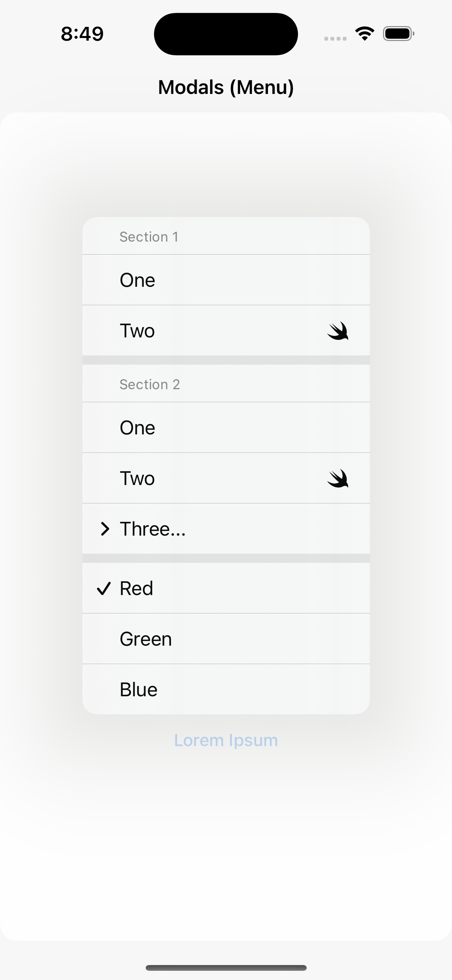Image resolution: width=452 pixels, height=980 pixels.
Task: Choose One under Section 2
Action: point(226,428)
